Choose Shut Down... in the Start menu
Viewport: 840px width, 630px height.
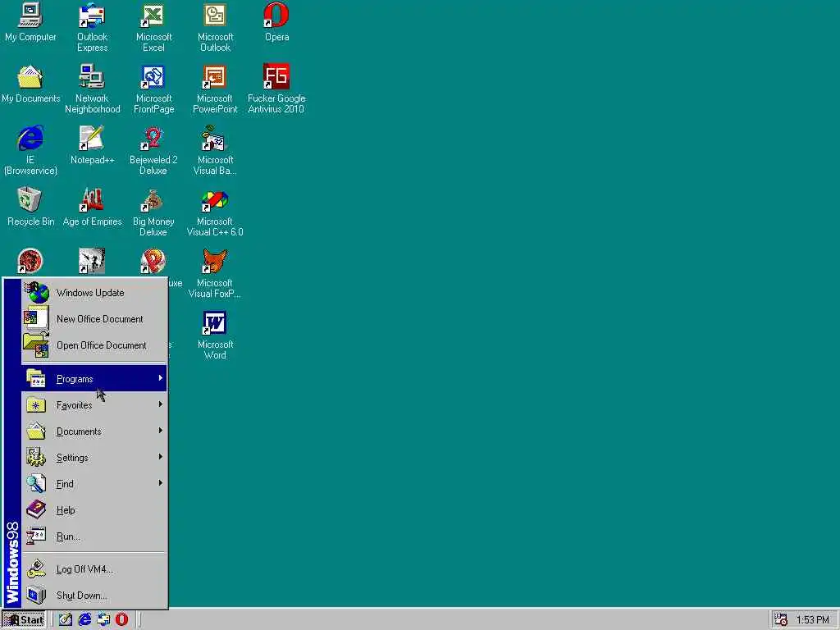(94, 596)
